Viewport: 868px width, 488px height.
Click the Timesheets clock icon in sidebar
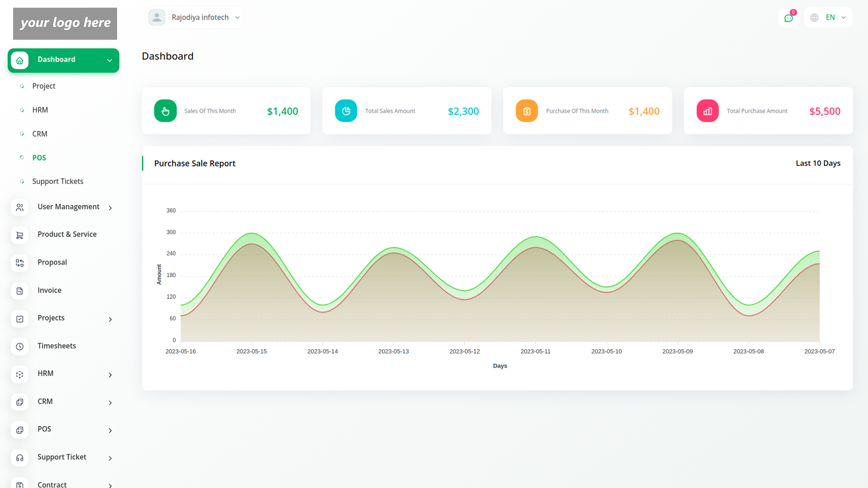(x=20, y=346)
